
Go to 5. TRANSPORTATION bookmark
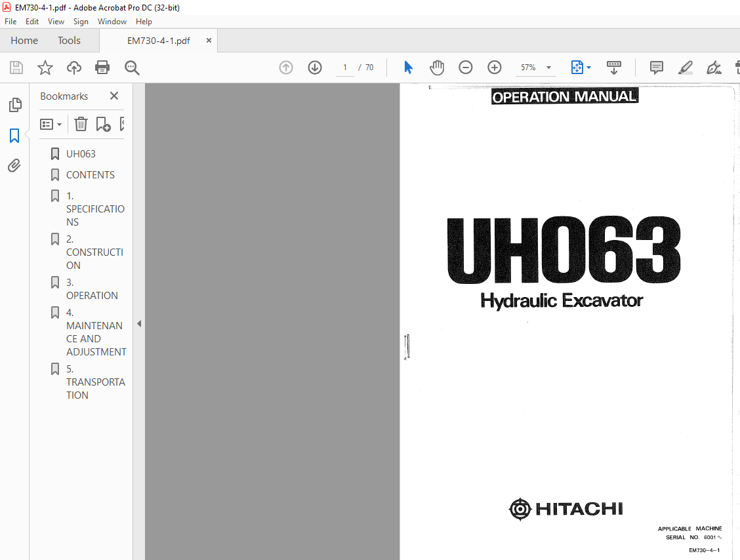[95, 382]
